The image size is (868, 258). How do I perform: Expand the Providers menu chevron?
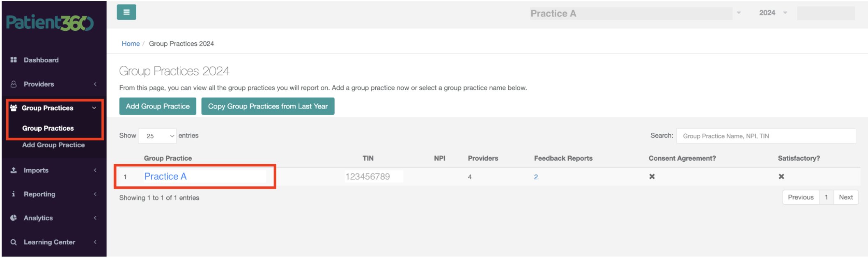click(x=95, y=84)
